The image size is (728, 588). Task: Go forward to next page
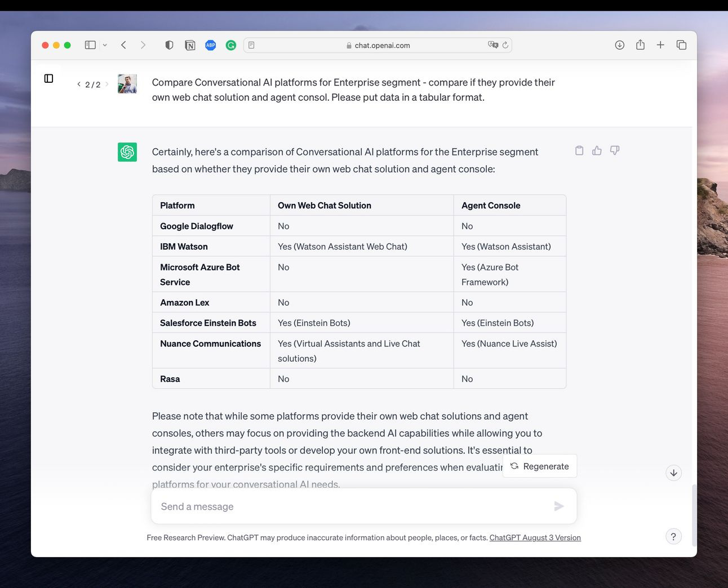[143, 45]
